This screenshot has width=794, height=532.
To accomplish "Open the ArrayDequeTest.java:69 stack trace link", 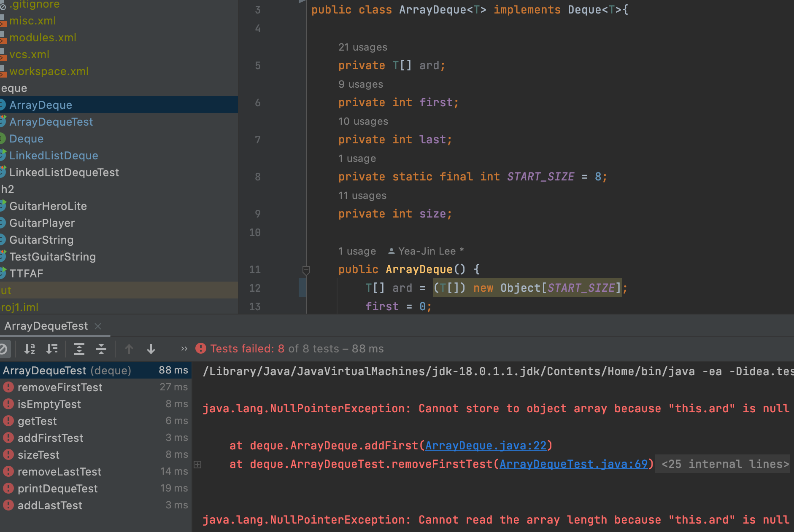I will tap(573, 464).
